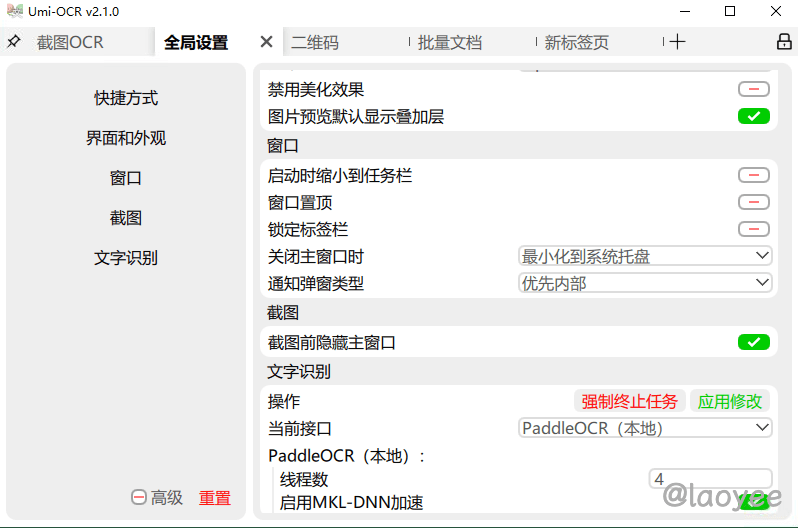This screenshot has height=528, width=798.
Task: Click the pin window icon
Action: (14, 42)
